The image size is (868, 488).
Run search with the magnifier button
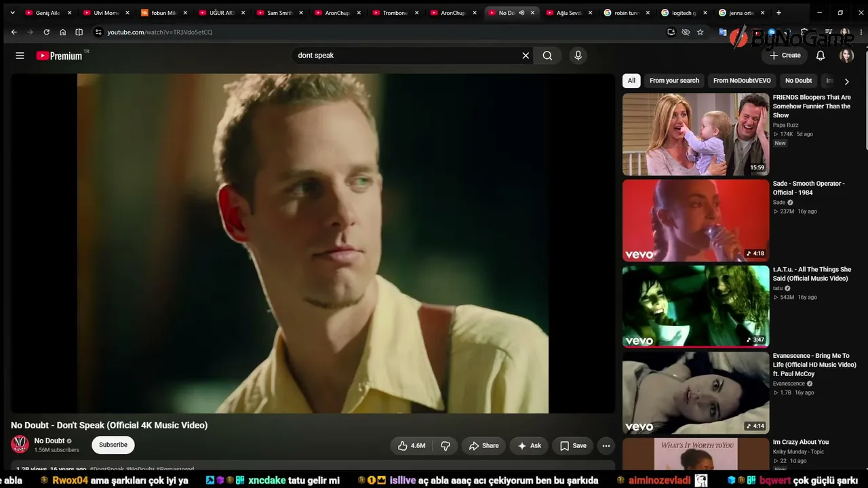coord(547,56)
